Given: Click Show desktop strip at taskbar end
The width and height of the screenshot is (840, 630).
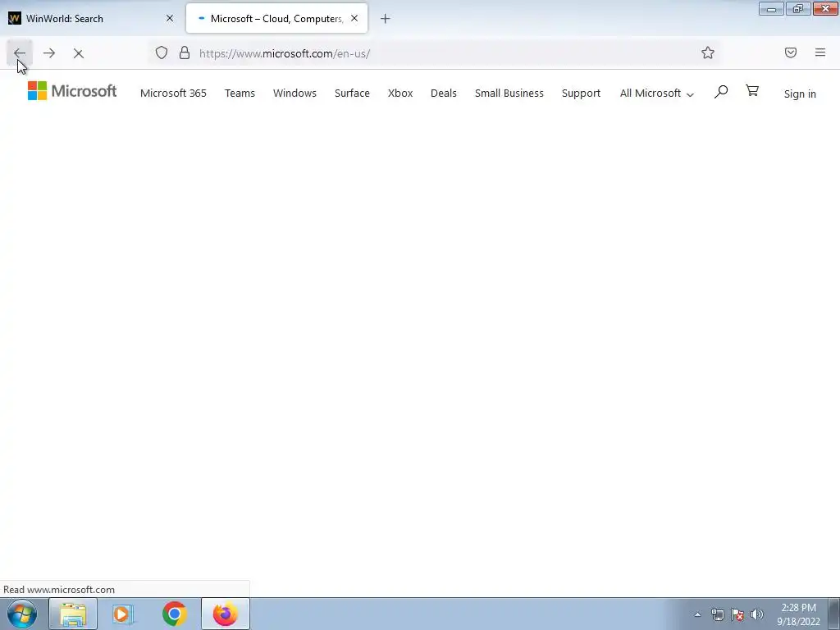Looking at the screenshot, I should click(834, 614).
